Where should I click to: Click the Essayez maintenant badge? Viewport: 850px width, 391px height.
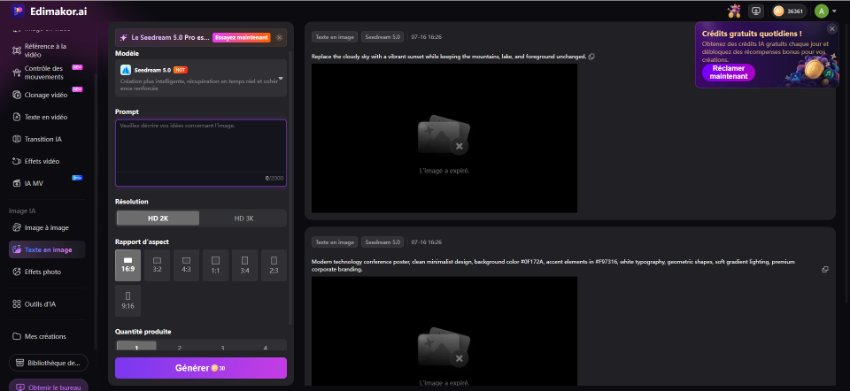[241, 38]
